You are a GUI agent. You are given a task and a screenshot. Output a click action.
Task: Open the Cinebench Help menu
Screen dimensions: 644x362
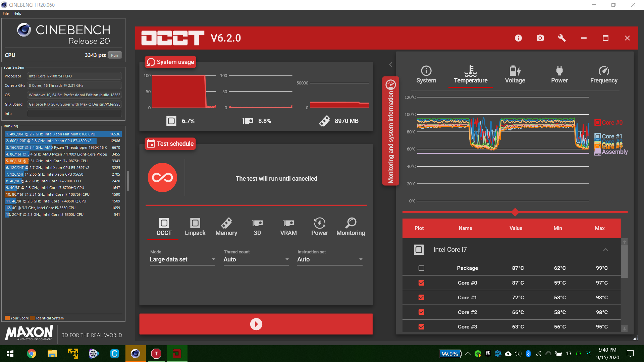17,13
